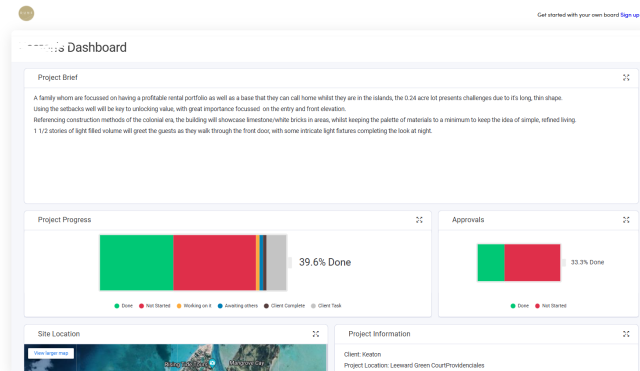The image size is (640, 371).
Task: Click View larger map button
Action: (x=51, y=353)
